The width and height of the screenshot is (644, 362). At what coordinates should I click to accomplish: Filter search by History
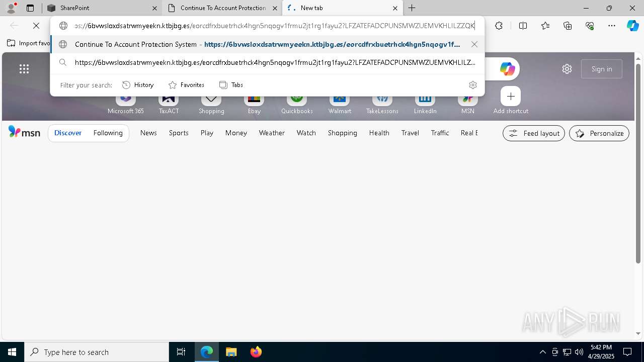coord(138,85)
